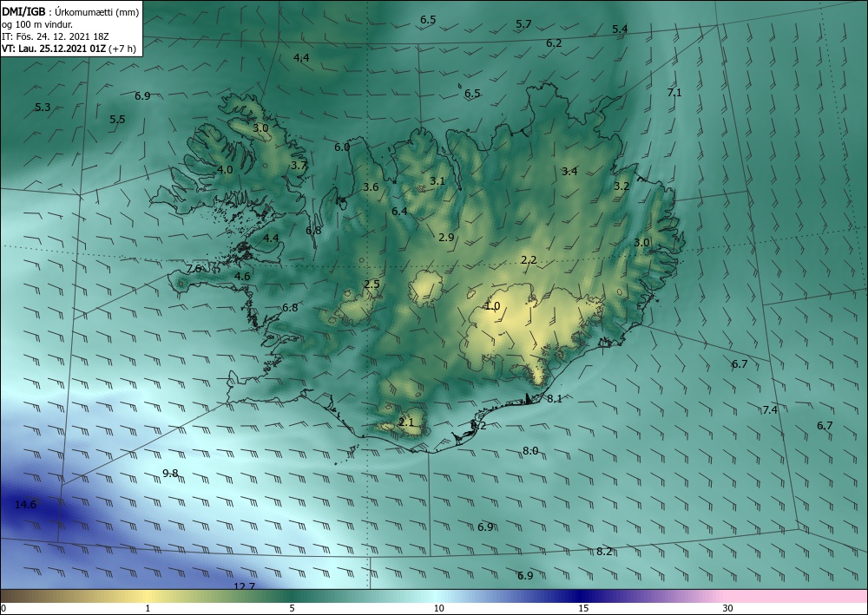Click the legend tick label 30
Screen dimensions: 868x615
(728, 609)
